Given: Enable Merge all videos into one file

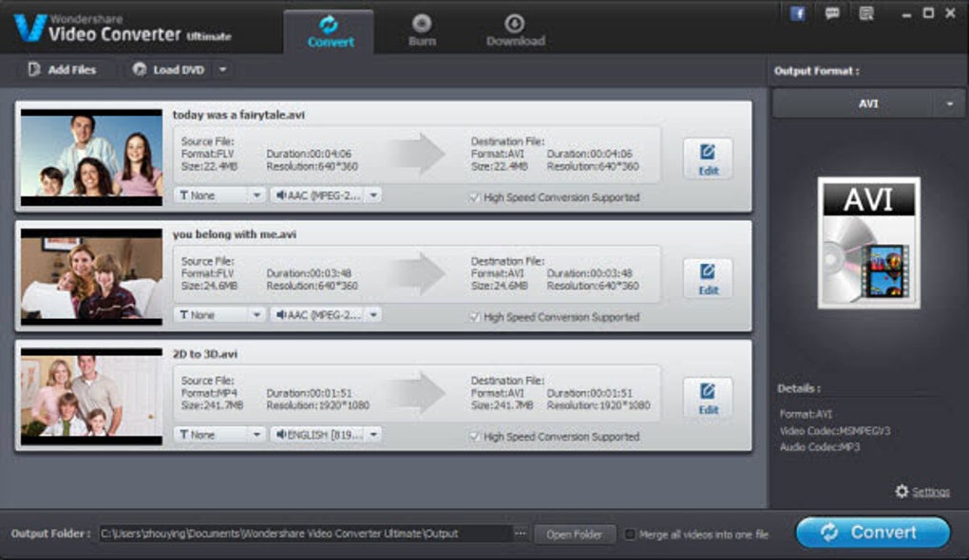Looking at the screenshot, I should point(630,534).
